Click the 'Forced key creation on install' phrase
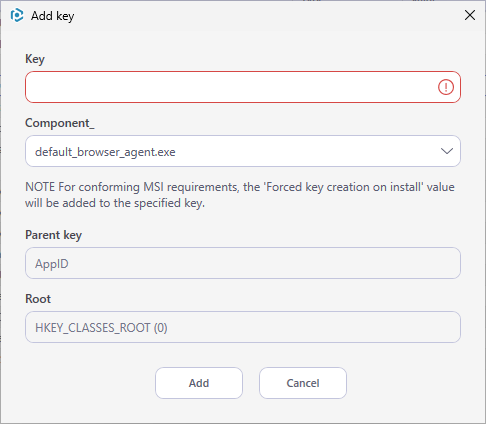 point(343,187)
